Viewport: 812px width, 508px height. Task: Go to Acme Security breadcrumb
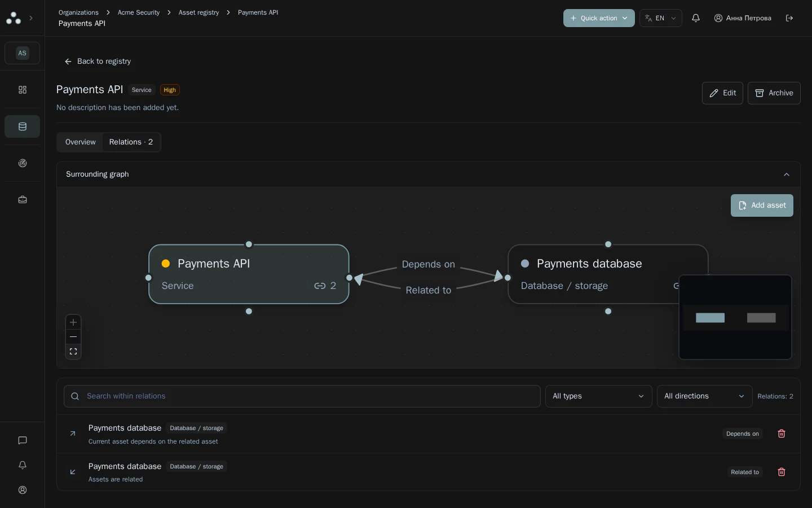[x=139, y=12]
